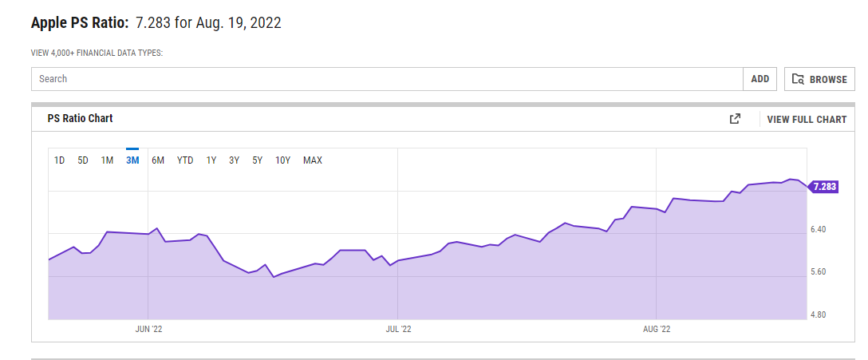Click the 7.283 current value marker
Image resolution: width=868 pixels, height=360 pixels.
[823, 187]
